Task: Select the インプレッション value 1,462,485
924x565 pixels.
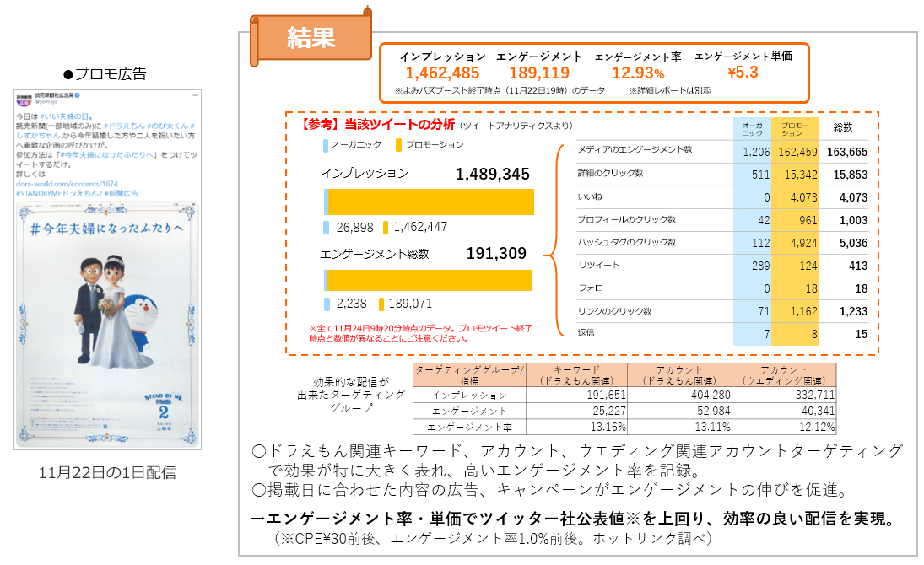Action: click(x=442, y=73)
